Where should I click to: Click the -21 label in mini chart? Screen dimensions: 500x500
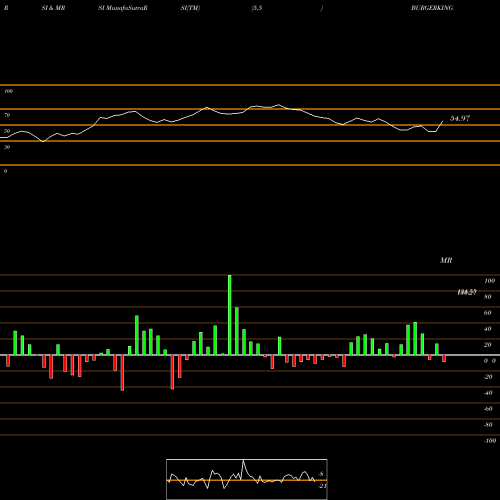[322, 486]
